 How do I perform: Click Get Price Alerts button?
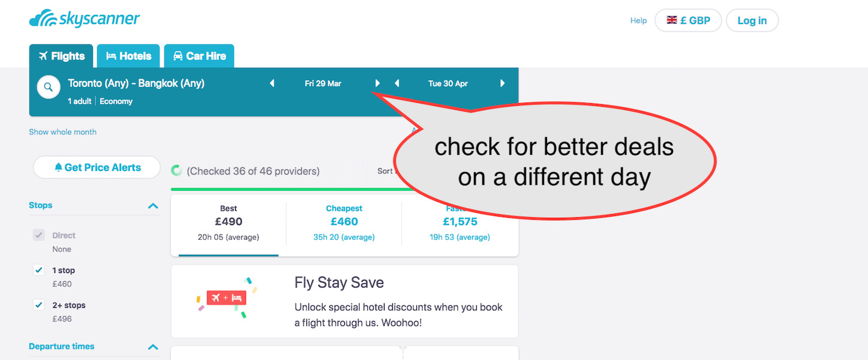click(x=97, y=167)
